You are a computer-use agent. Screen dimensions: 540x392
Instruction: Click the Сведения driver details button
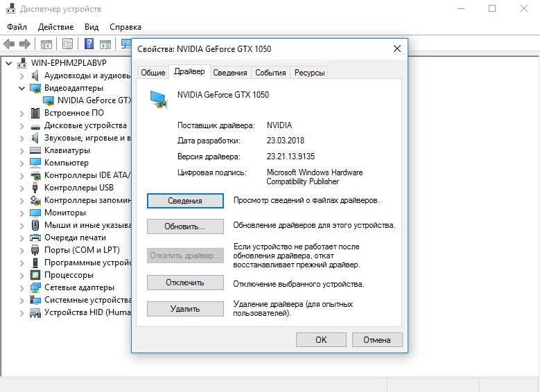[185, 201]
